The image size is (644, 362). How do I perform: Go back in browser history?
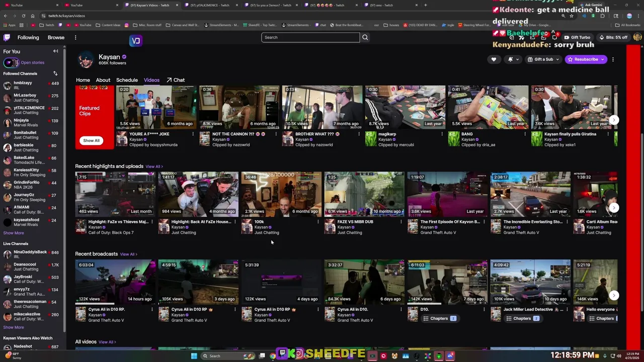point(6,16)
